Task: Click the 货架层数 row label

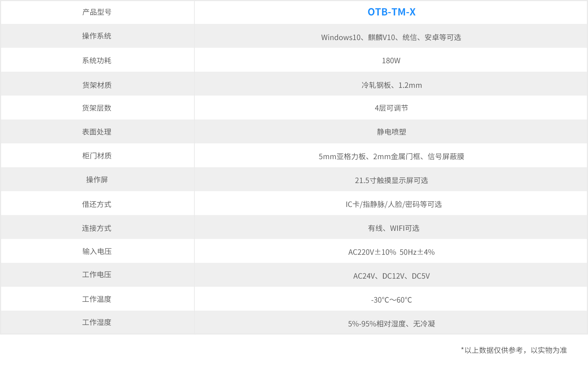Action: pos(97,108)
